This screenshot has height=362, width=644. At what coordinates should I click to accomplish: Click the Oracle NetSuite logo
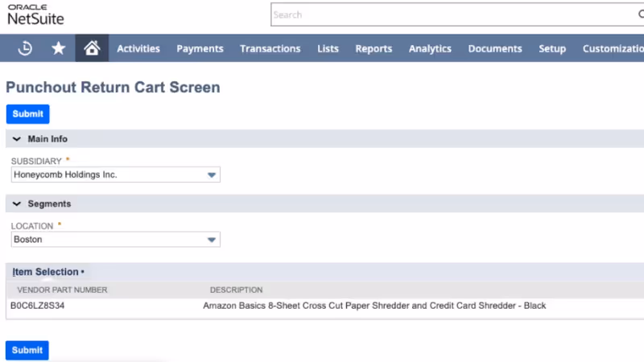coord(35,14)
